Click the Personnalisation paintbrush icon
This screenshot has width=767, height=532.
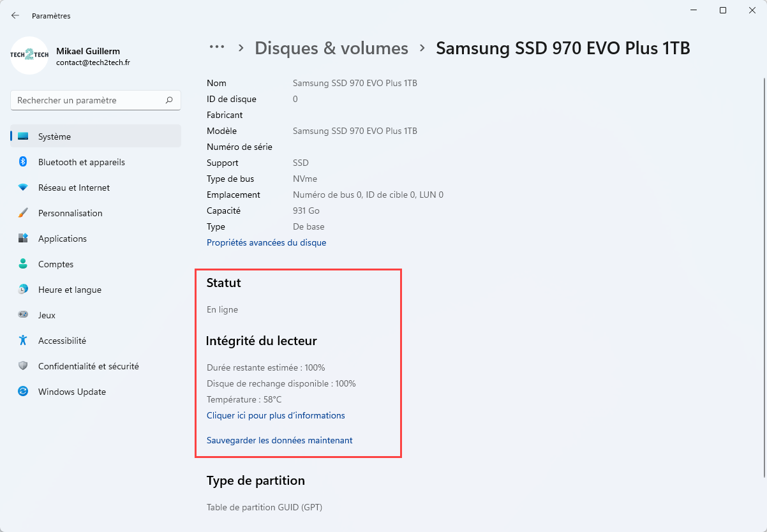tap(23, 213)
